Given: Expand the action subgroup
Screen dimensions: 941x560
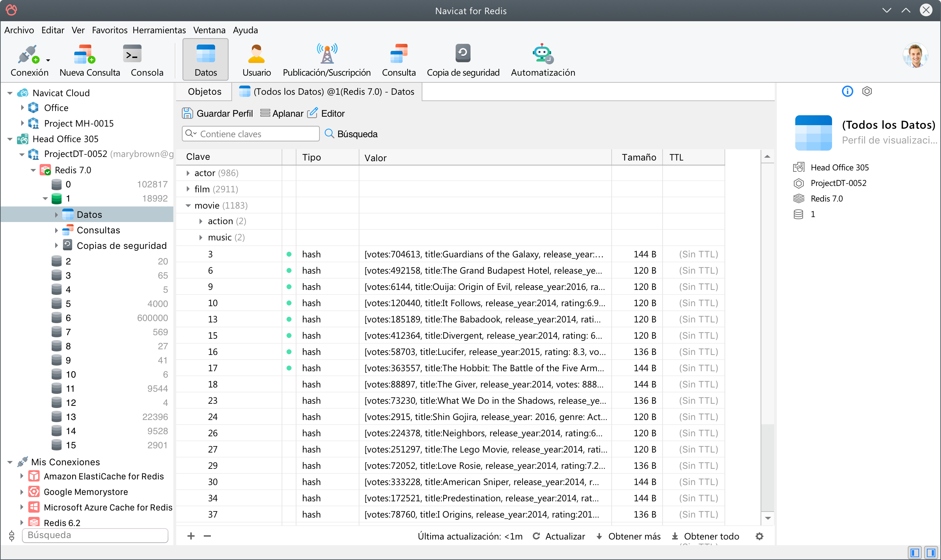Looking at the screenshot, I should coord(201,221).
